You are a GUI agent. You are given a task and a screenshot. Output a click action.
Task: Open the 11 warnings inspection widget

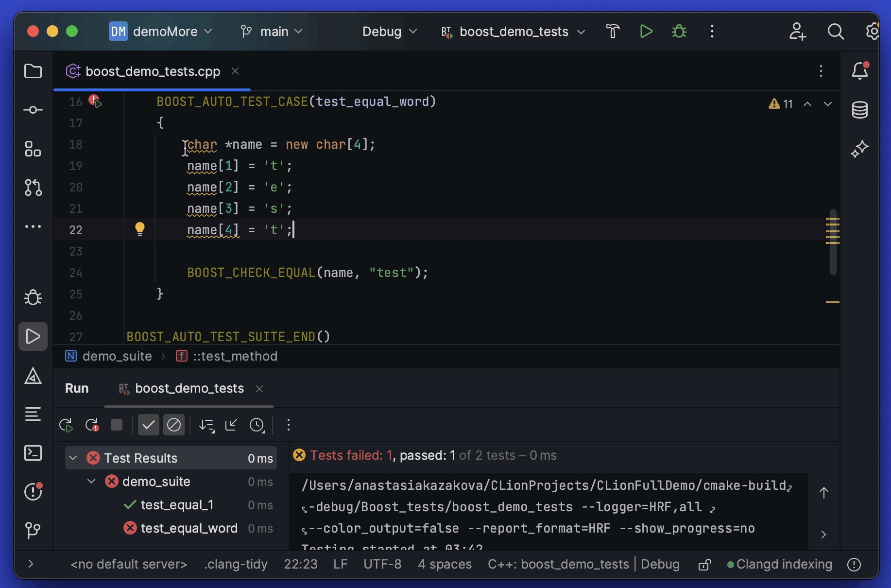tap(781, 104)
